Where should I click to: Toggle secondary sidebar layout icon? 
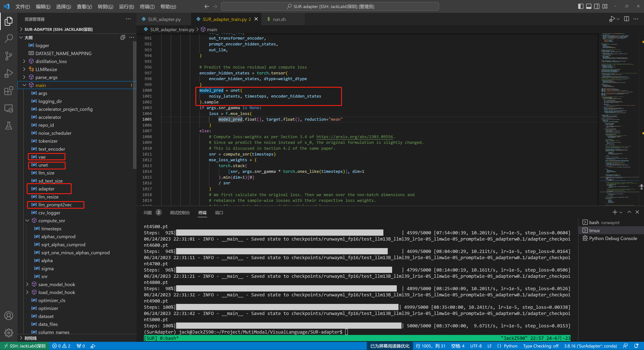click(597, 6)
